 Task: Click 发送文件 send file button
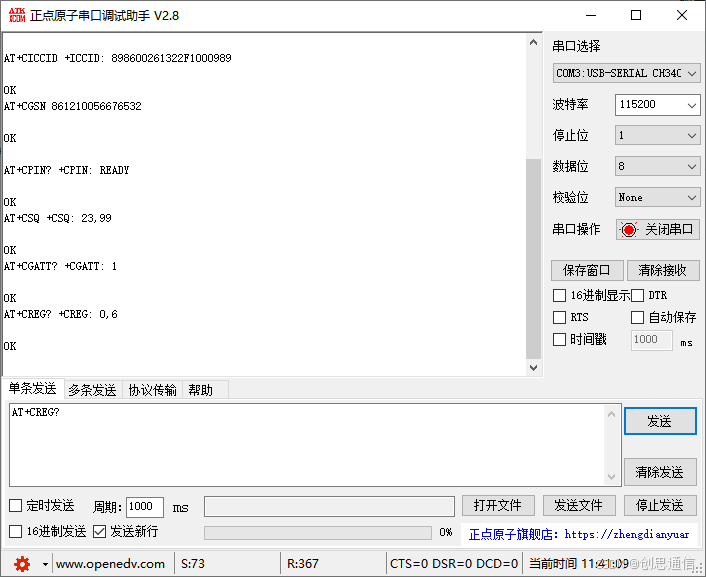point(579,505)
